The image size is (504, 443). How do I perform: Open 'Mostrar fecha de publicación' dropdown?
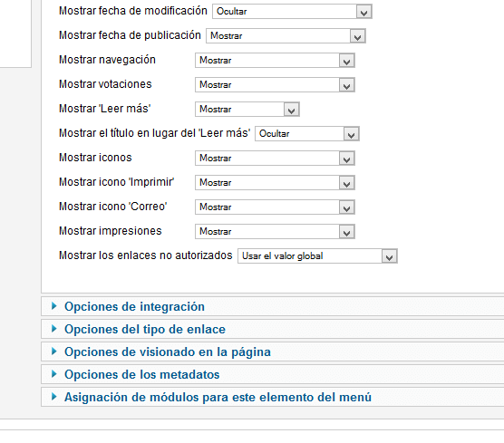click(x=286, y=36)
